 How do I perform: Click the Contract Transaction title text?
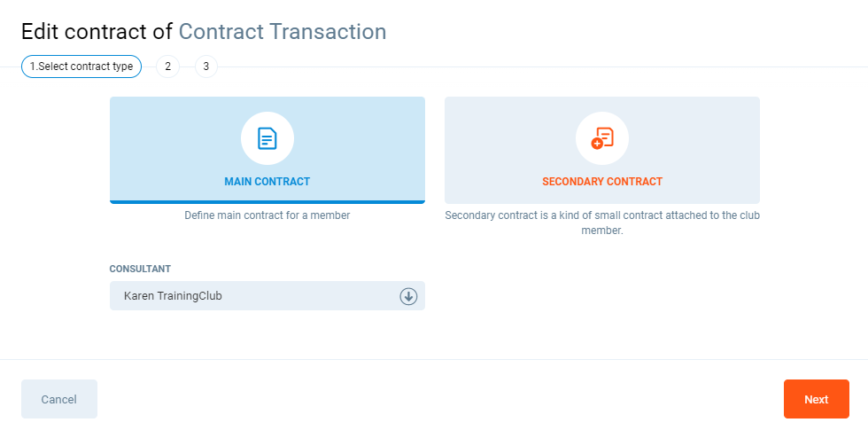(283, 32)
